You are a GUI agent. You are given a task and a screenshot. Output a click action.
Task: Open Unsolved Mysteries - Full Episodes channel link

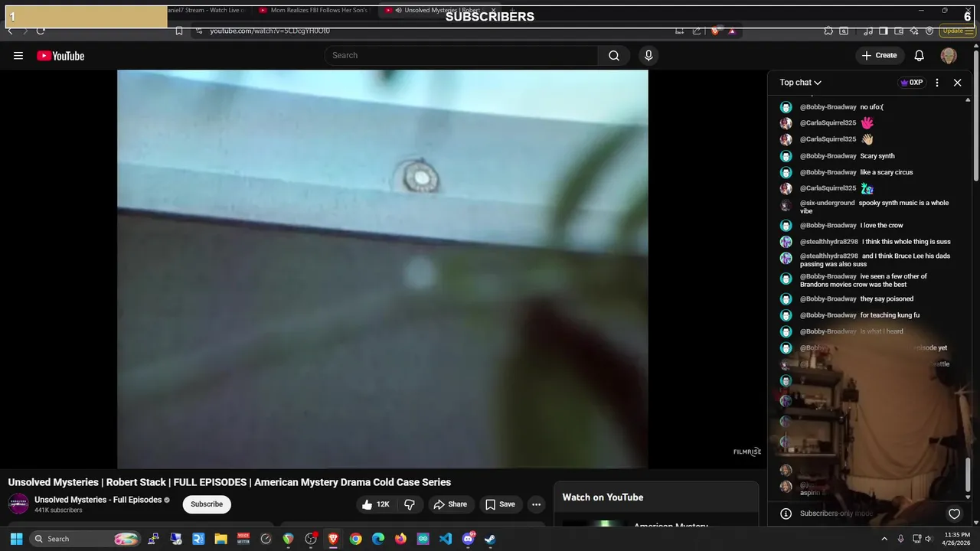[x=98, y=500]
